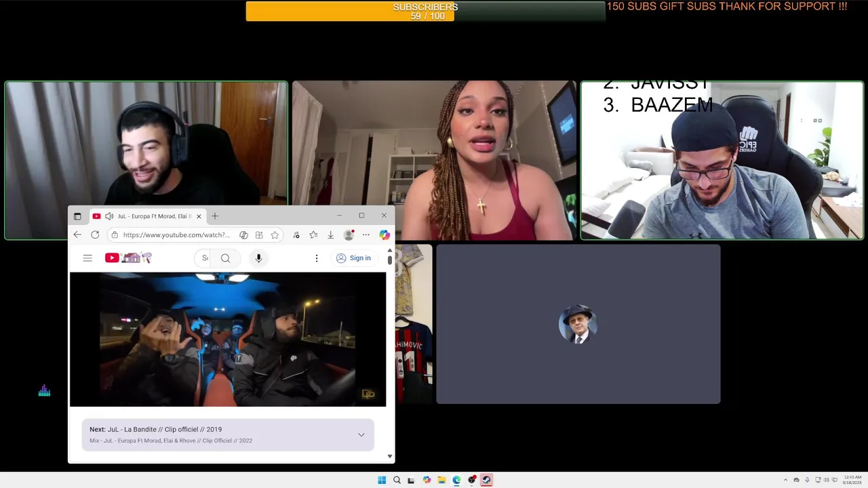Viewport: 868px width, 488px height.
Task: Refresh the YouTube page
Action: point(95,235)
